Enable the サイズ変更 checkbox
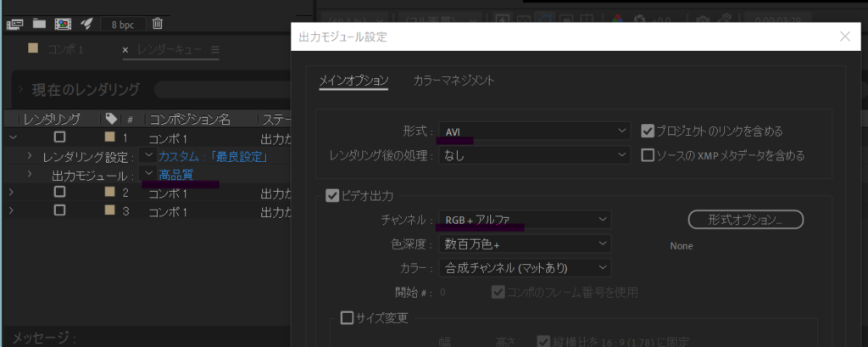 tap(346, 318)
